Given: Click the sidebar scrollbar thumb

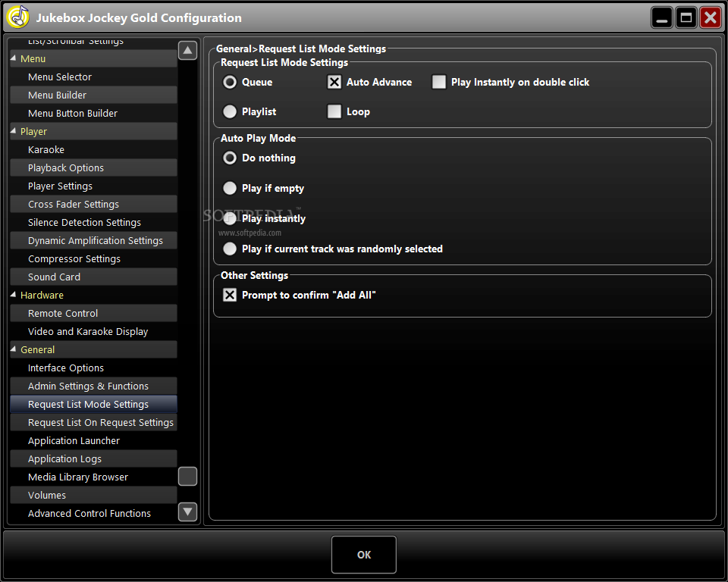Looking at the screenshot, I should [x=187, y=476].
